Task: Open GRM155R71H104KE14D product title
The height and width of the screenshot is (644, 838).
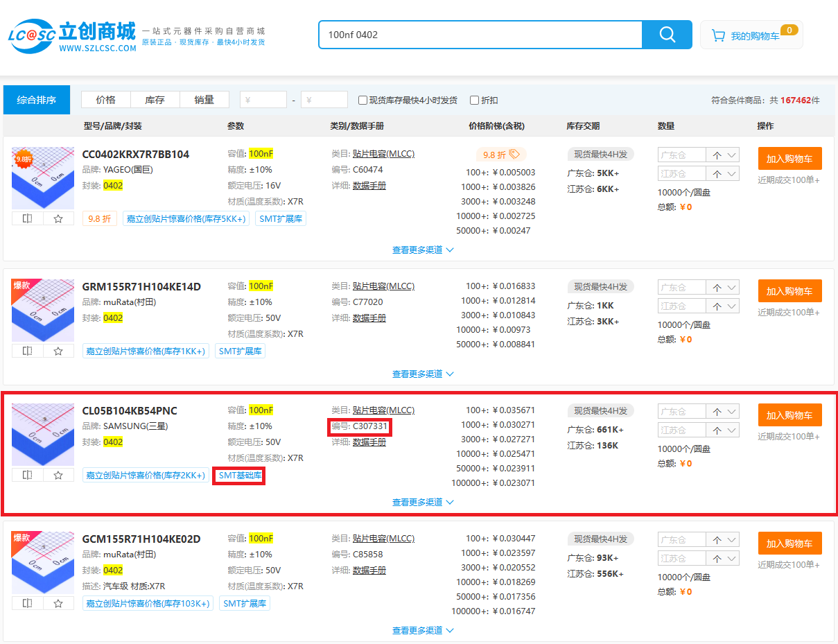Action: point(141,286)
